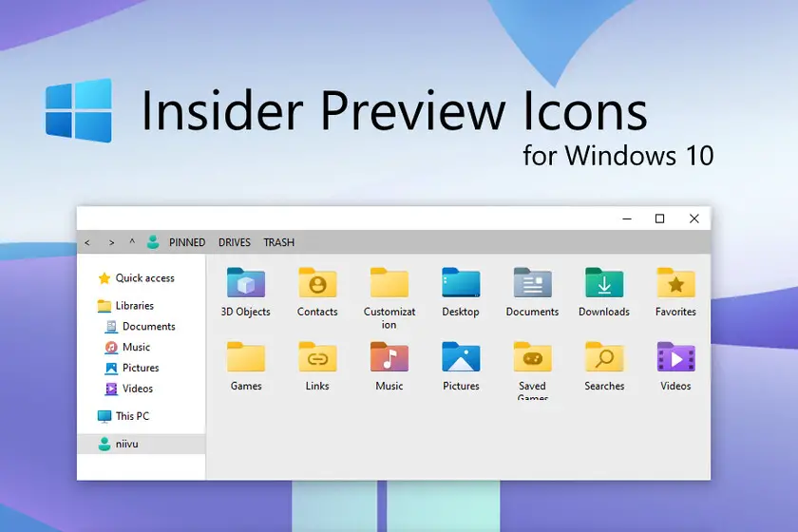Open the Music folder in the main pane
Image resolution: width=798 pixels, height=532 pixels.
(x=389, y=357)
